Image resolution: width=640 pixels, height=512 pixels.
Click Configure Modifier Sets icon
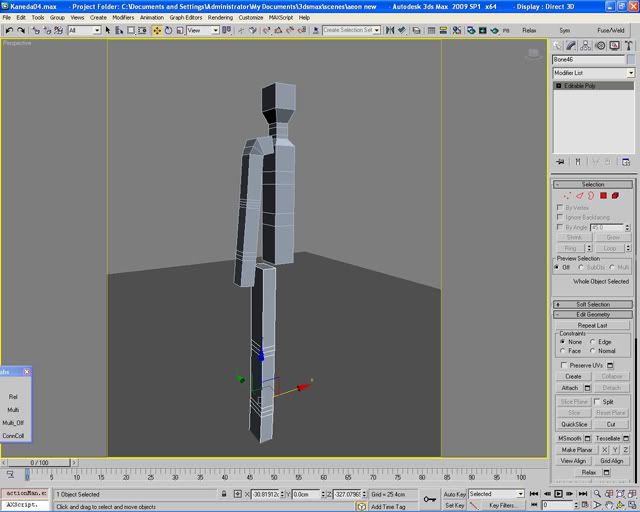[626, 162]
